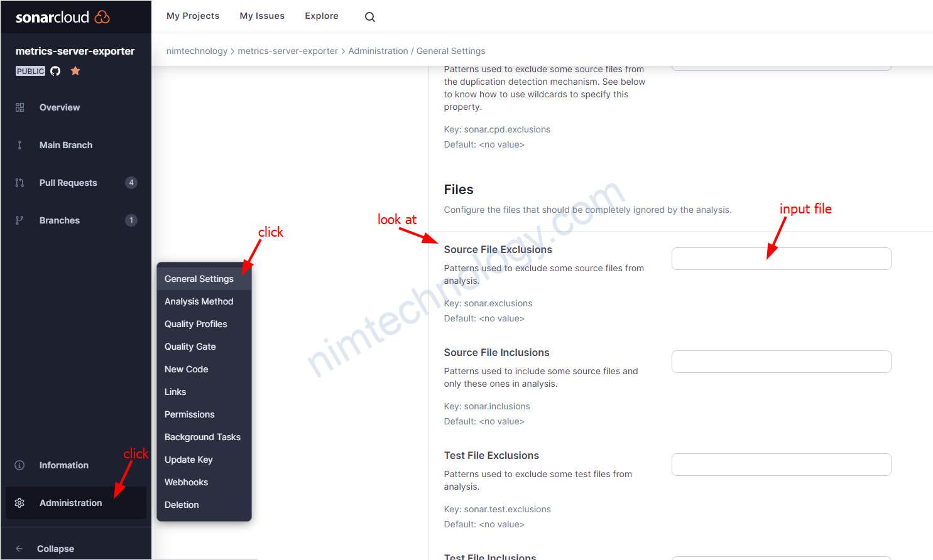This screenshot has width=933, height=560.
Task: Click the SonarCloud logo
Action: 62,17
